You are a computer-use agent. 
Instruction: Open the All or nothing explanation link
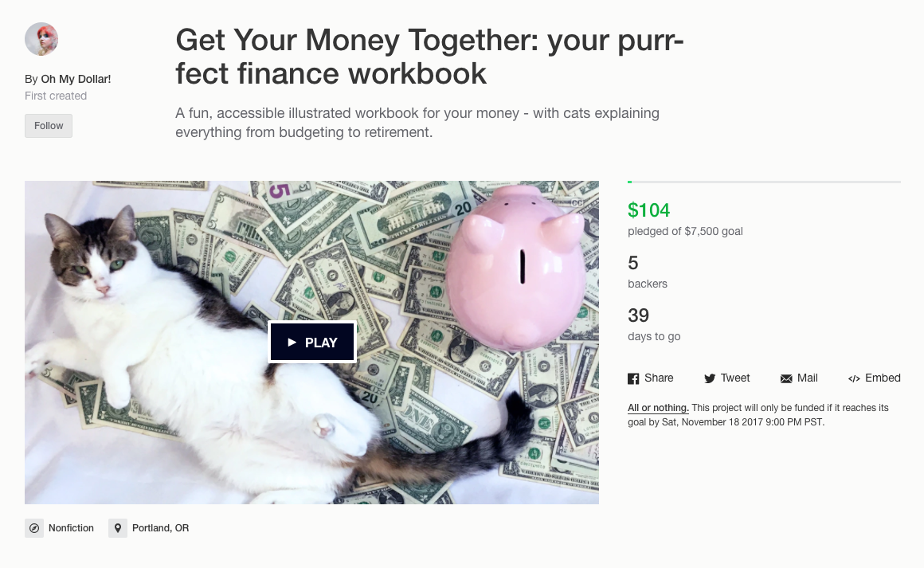point(658,408)
